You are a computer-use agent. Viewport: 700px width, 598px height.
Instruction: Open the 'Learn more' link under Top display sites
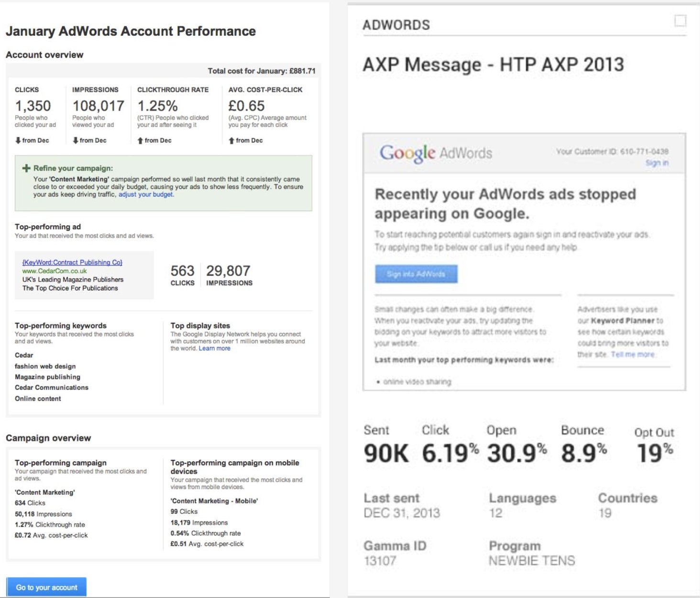coord(214,348)
